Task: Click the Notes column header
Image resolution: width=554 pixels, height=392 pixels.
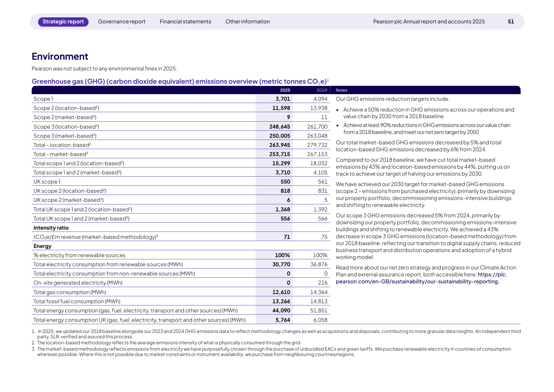Action: [x=341, y=90]
